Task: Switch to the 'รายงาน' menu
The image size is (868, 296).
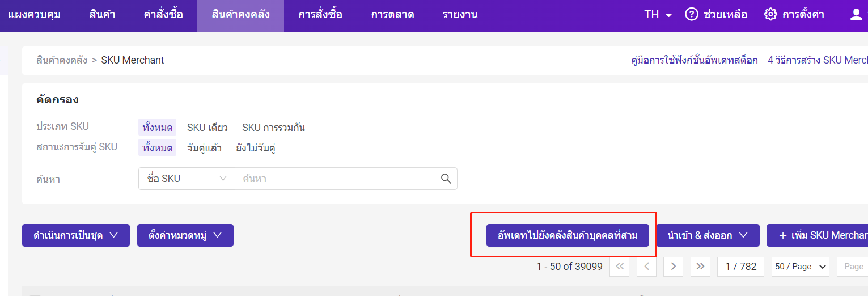Action: point(460,15)
